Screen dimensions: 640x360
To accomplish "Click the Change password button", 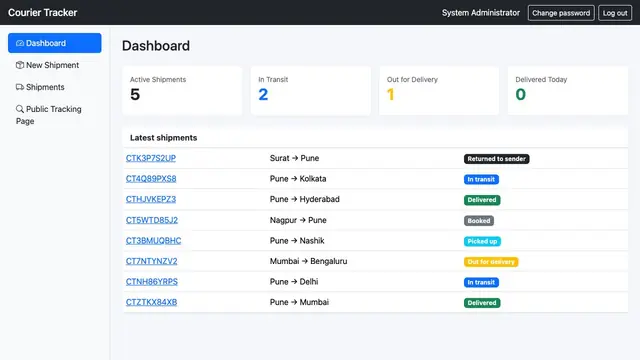I will [561, 13].
